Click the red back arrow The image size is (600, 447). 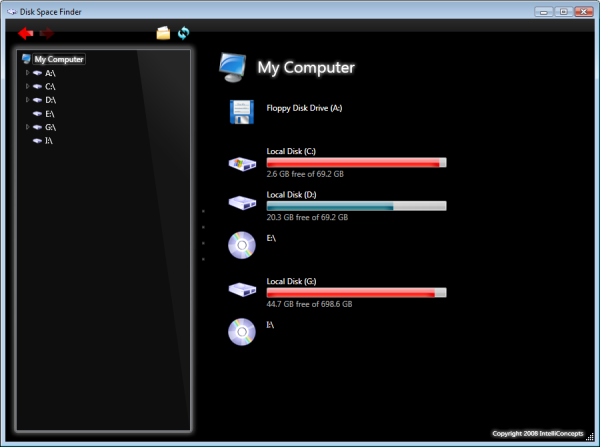click(26, 33)
